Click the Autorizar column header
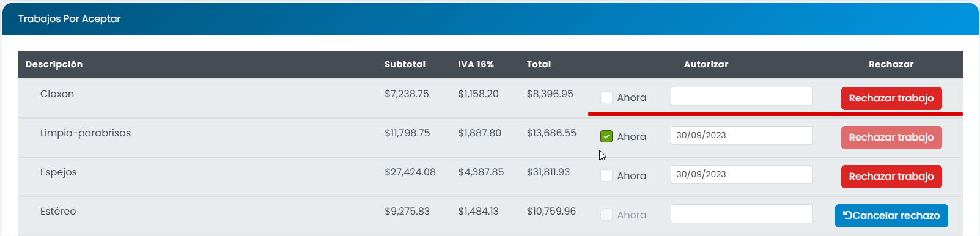This screenshot has width=980, height=236. 706,64
